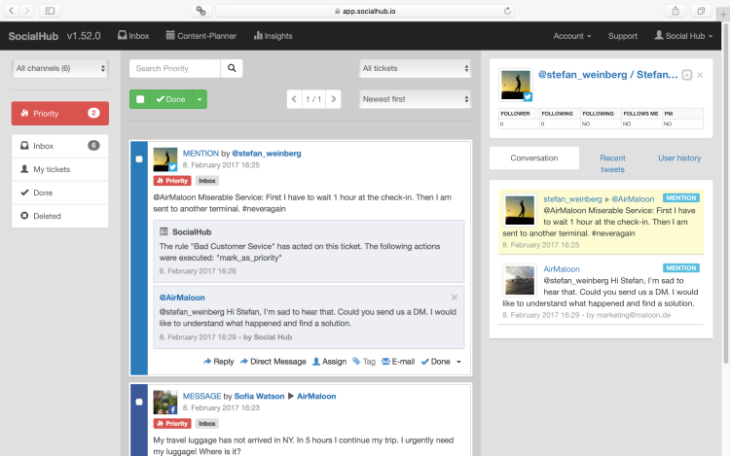The width and height of the screenshot is (730, 456).
Task: Mark the stefan_weinberg ticket as Done
Action: [x=435, y=361]
